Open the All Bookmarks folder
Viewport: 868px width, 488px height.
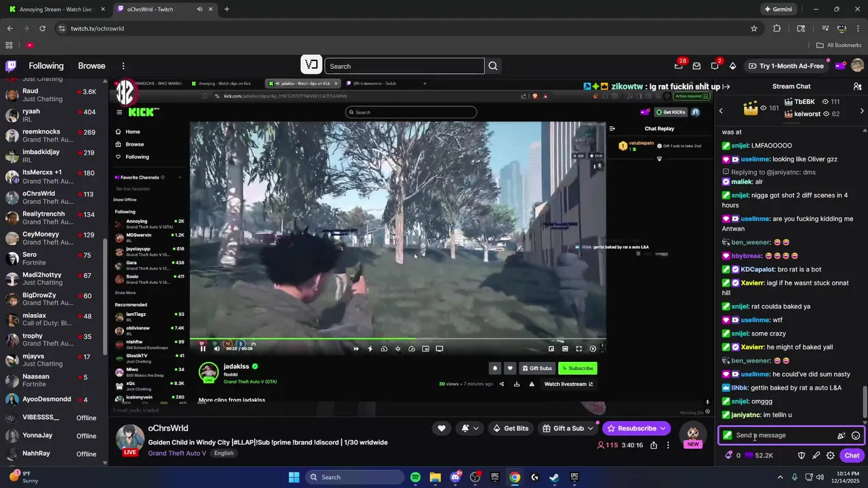(839, 45)
